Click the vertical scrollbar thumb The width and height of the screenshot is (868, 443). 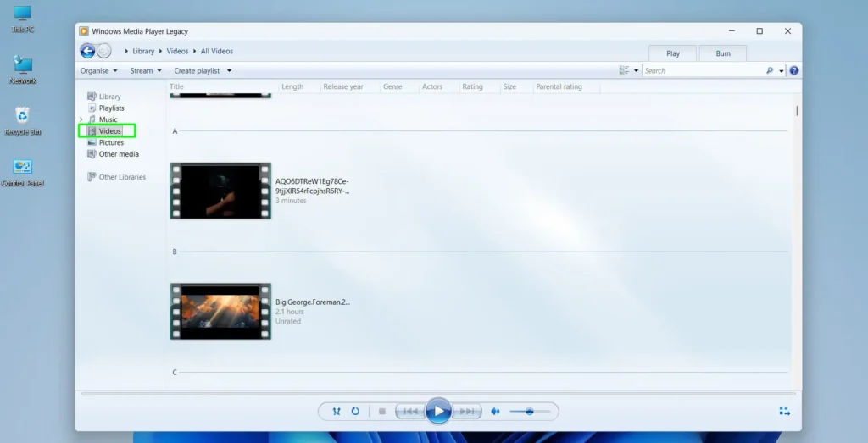(797, 111)
